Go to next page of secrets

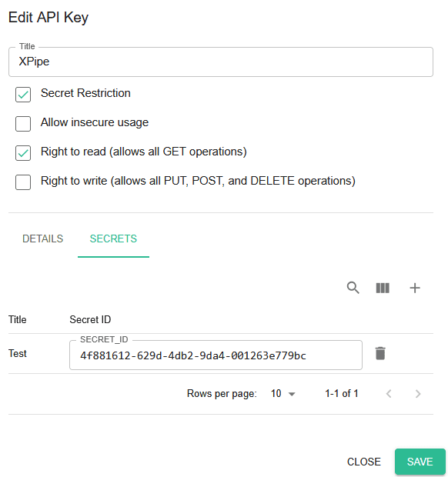point(418,394)
